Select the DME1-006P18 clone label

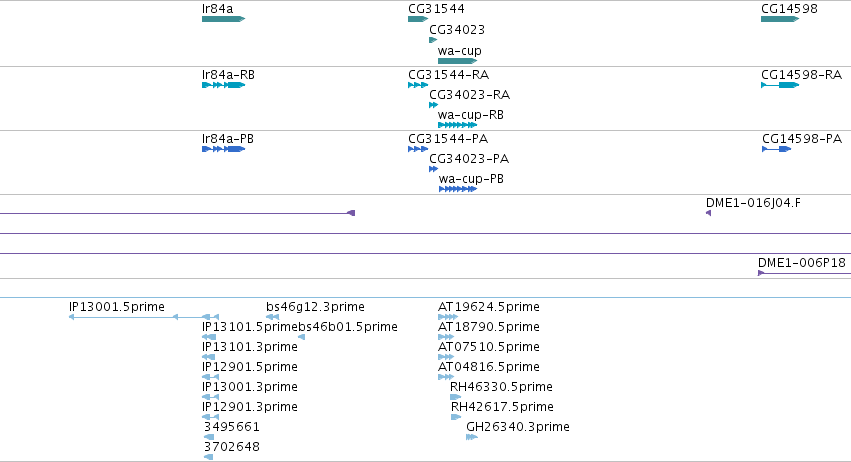pyautogui.click(x=802, y=263)
